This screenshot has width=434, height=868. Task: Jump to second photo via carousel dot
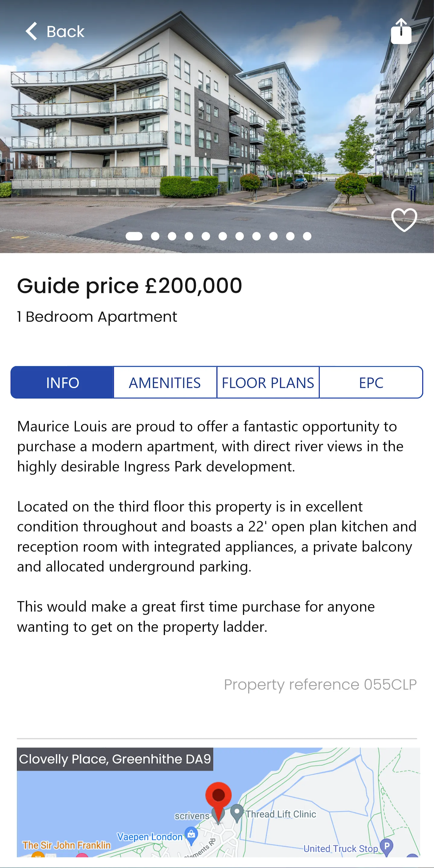tap(155, 236)
